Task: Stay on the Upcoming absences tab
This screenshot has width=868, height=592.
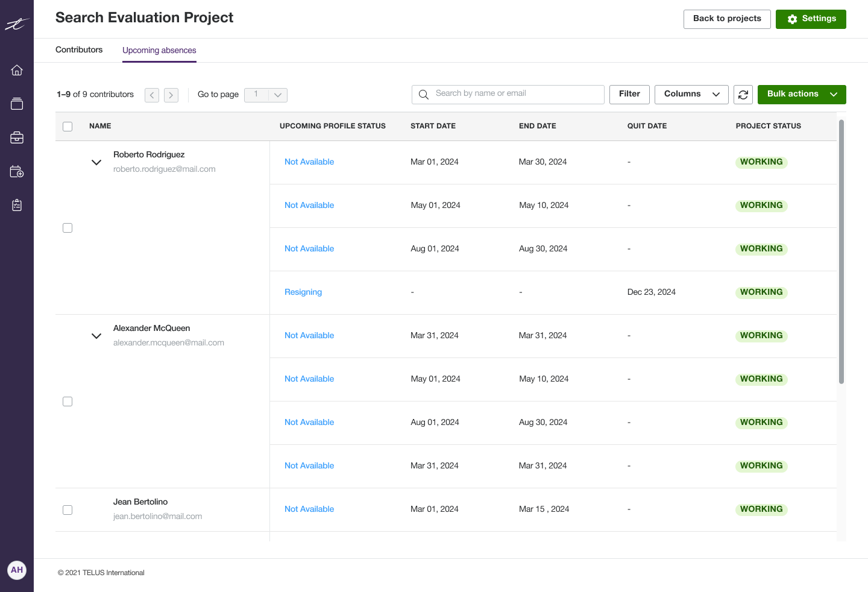Action: pos(159,49)
